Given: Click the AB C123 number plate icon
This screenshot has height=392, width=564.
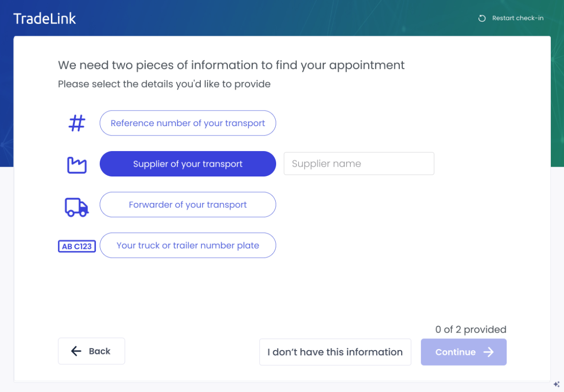Looking at the screenshot, I should pos(77,246).
